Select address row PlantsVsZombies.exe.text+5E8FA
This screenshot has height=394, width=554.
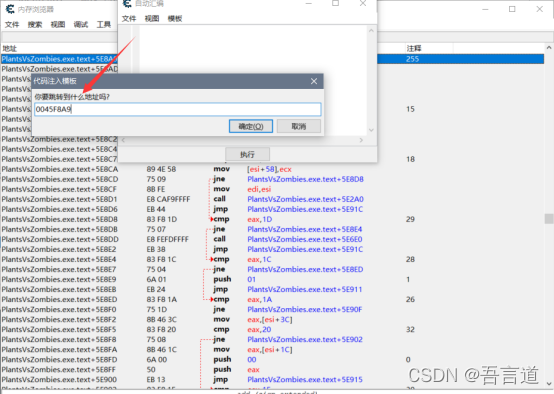point(59,349)
